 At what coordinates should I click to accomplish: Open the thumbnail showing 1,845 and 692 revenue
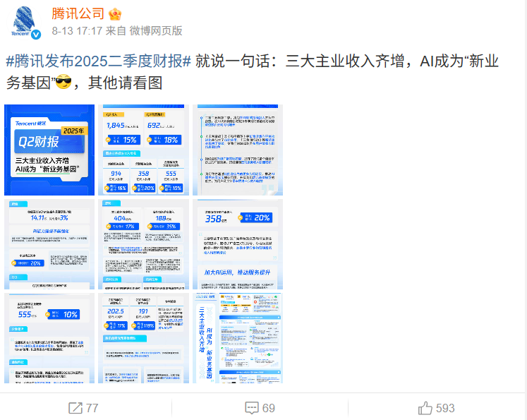coord(143,150)
